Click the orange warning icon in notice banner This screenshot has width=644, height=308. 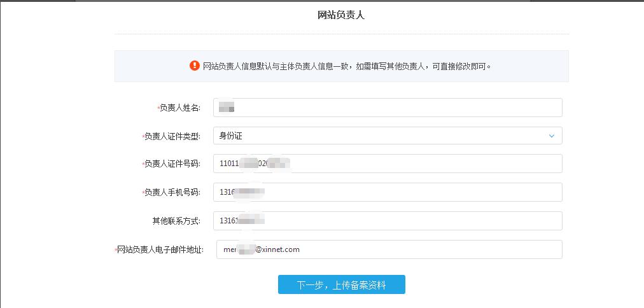pos(195,66)
